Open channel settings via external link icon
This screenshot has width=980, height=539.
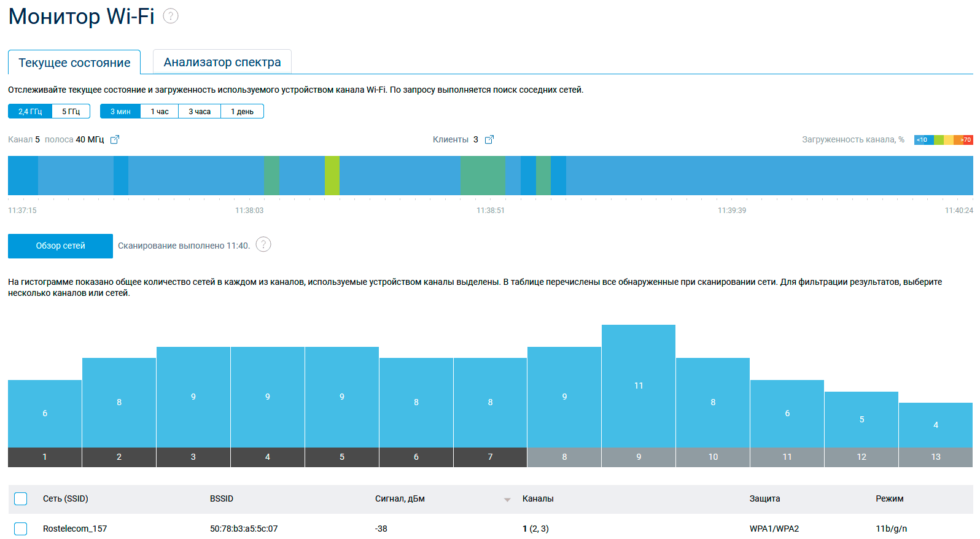[x=115, y=140]
